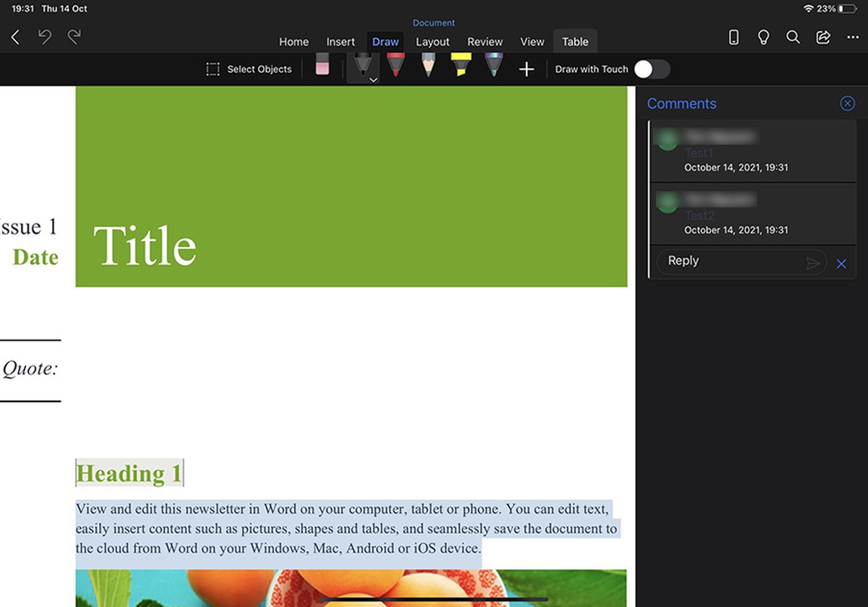The height and width of the screenshot is (607, 868).
Task: Expand black pen options chevron
Action: [x=373, y=80]
